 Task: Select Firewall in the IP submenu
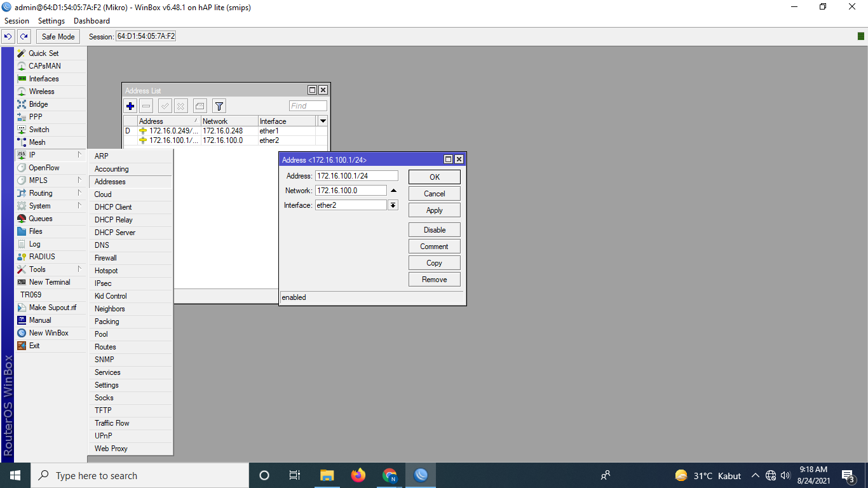pos(130,258)
